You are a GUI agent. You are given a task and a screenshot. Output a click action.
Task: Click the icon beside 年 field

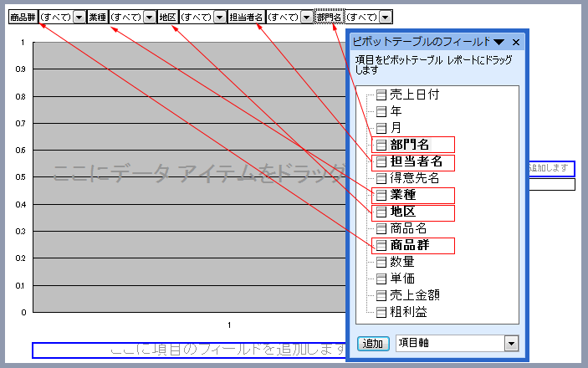381,111
